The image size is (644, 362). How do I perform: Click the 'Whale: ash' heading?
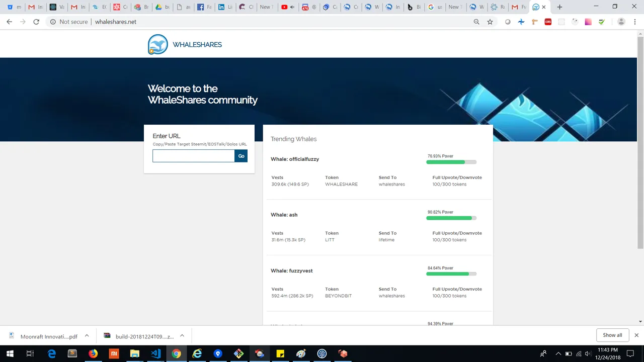click(x=284, y=215)
